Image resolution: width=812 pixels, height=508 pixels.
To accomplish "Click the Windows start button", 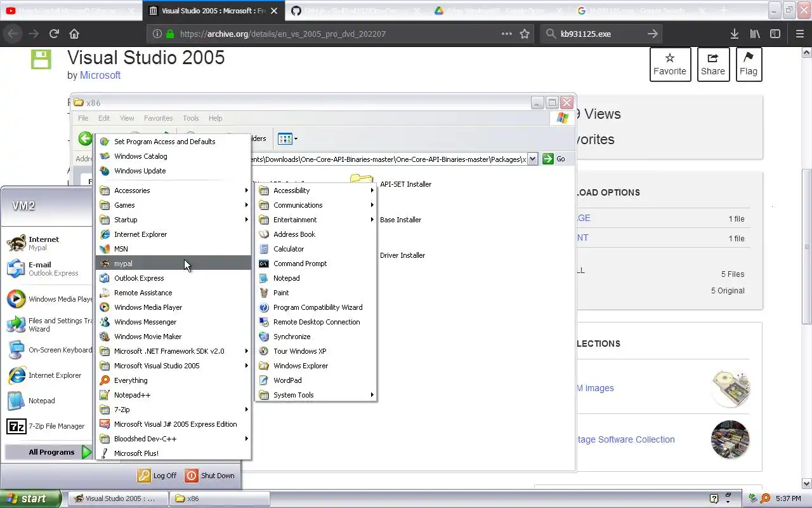I will pos(30,498).
